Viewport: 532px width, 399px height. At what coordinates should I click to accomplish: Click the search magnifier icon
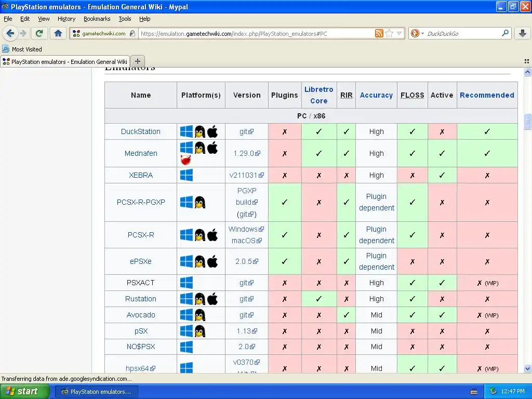coord(505,33)
